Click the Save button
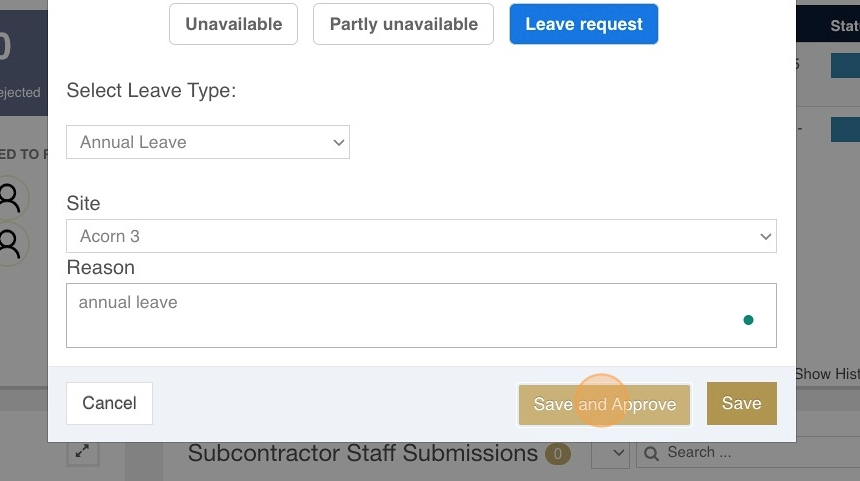The height and width of the screenshot is (481, 860). pos(742,403)
